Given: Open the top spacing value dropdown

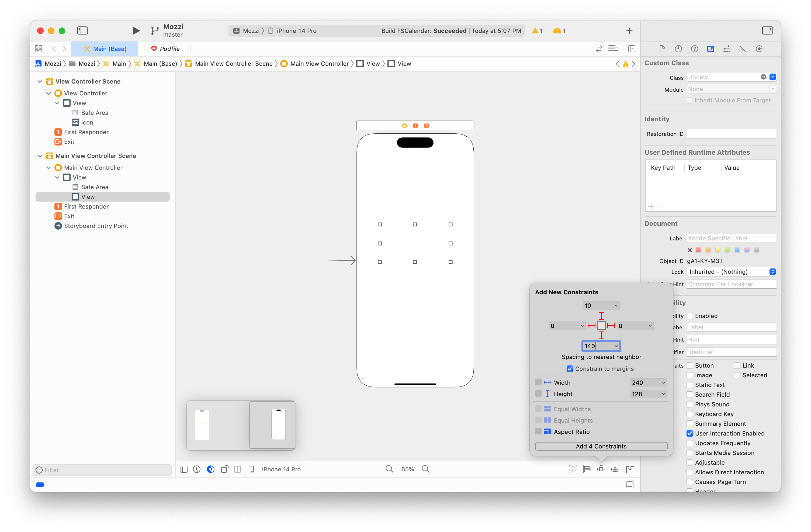Looking at the screenshot, I should 616,306.
